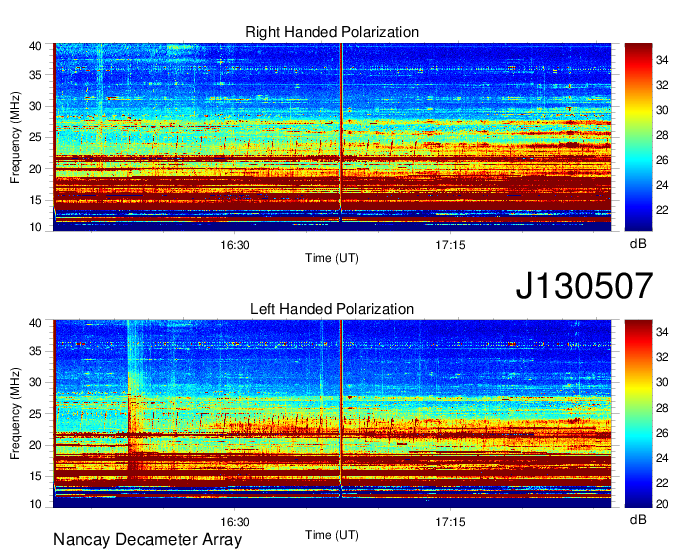680x552 pixels.
Task: Click the bottom colorbar's dB unit label
Action: [x=638, y=519]
